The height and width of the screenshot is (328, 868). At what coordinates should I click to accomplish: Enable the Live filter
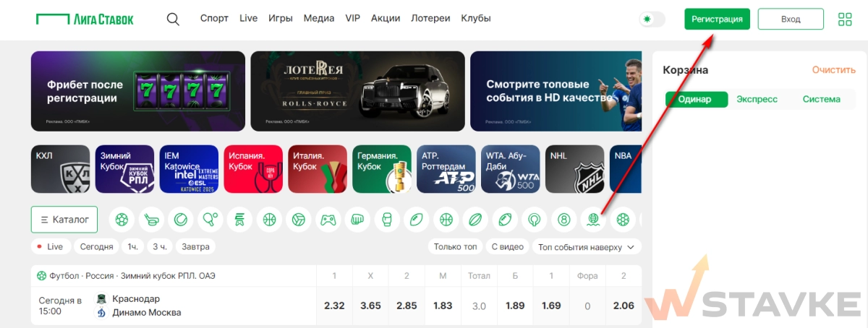pyautogui.click(x=51, y=246)
